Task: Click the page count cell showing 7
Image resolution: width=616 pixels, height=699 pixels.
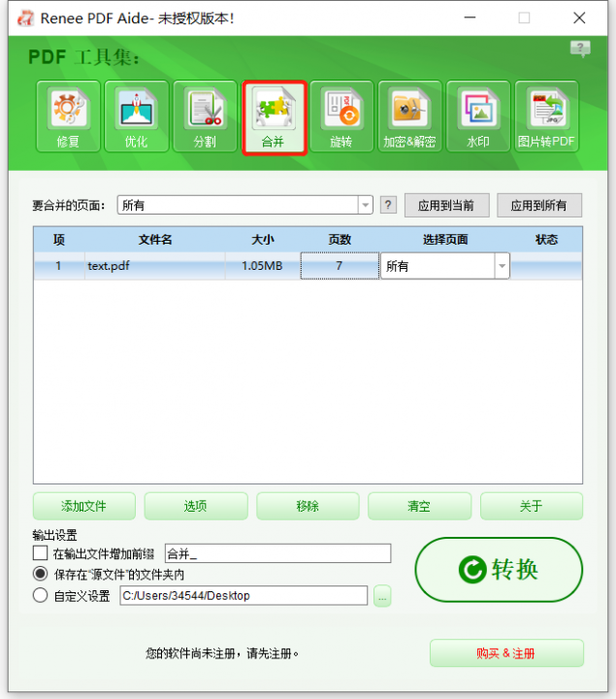Action: click(x=340, y=266)
